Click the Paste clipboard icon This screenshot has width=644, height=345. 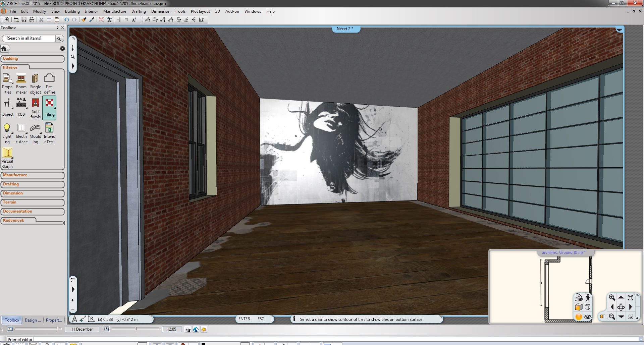point(57,20)
